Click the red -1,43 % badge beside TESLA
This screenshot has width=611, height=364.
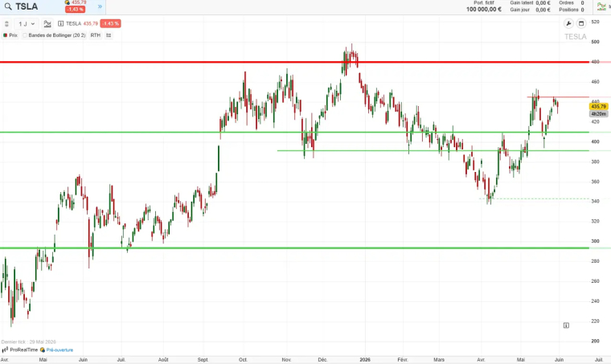[x=110, y=24]
